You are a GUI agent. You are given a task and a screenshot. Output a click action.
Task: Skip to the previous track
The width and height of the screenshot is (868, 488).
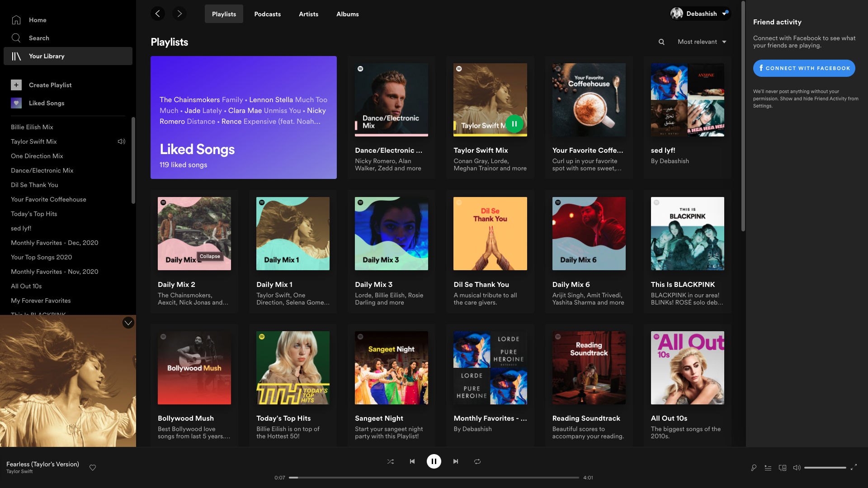pyautogui.click(x=412, y=461)
